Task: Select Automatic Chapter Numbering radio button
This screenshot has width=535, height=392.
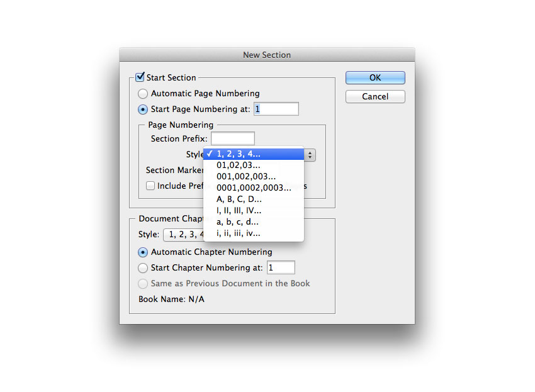Action: coord(144,252)
